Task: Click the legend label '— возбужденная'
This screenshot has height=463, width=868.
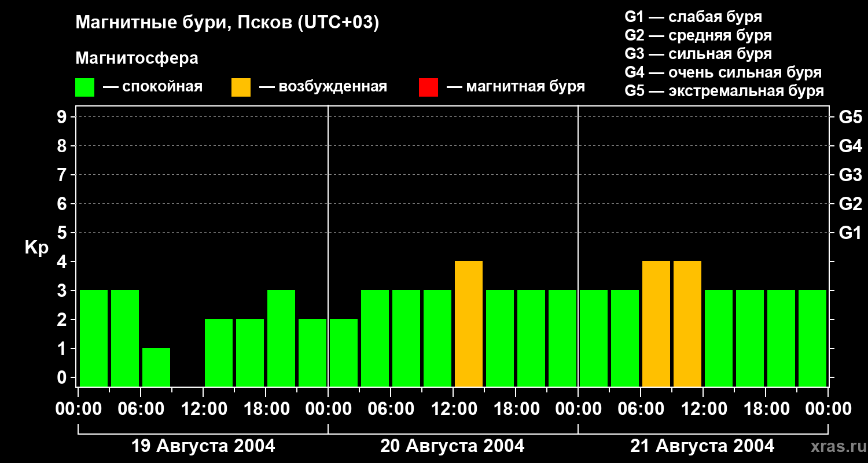Action: coord(323,87)
